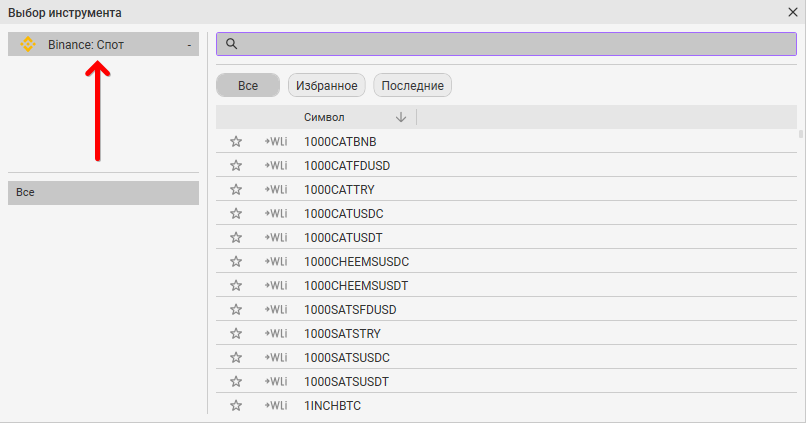
Task: Add 1000CATBNB to watchlist via +WL icon
Action: pos(275,142)
